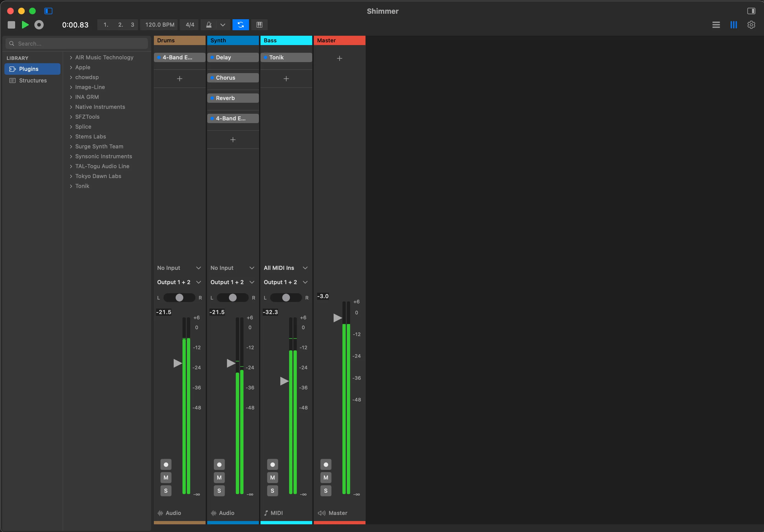Image resolution: width=764 pixels, height=532 pixels.
Task: Add a plugin to the Drums track
Action: 180,79
